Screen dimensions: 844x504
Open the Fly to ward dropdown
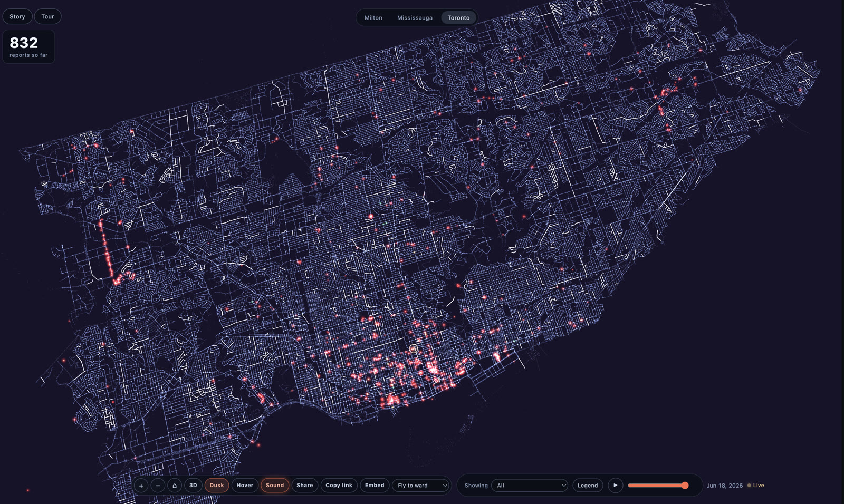[421, 486]
